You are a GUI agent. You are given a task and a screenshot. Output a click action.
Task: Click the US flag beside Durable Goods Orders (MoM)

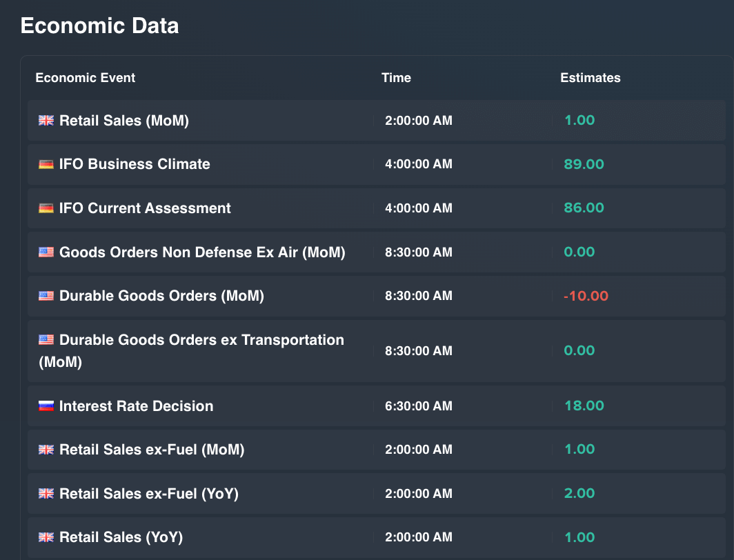click(x=46, y=296)
